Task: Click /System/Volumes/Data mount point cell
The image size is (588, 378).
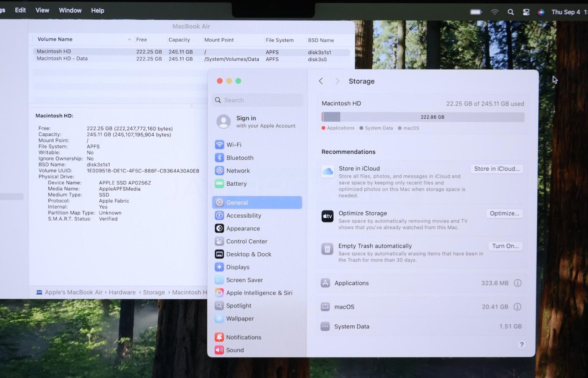Action: pos(232,59)
